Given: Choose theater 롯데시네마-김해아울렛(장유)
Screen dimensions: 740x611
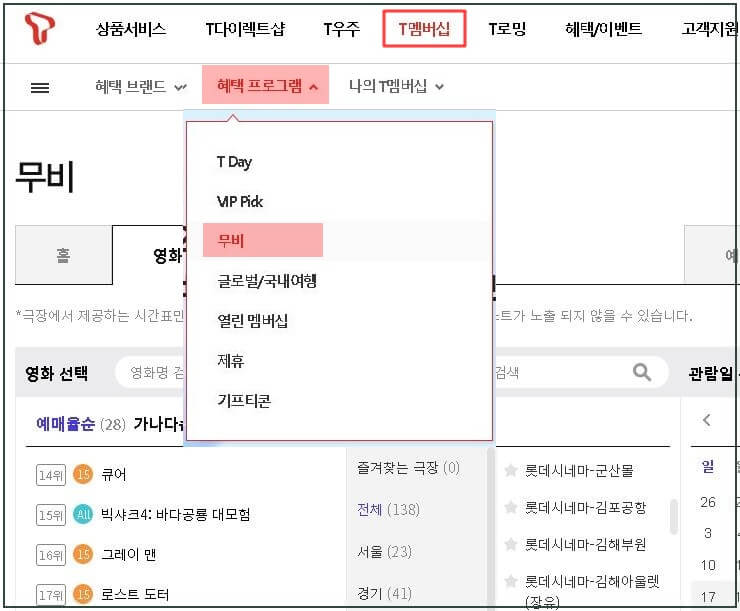Looking at the screenshot, I should click(x=592, y=591).
